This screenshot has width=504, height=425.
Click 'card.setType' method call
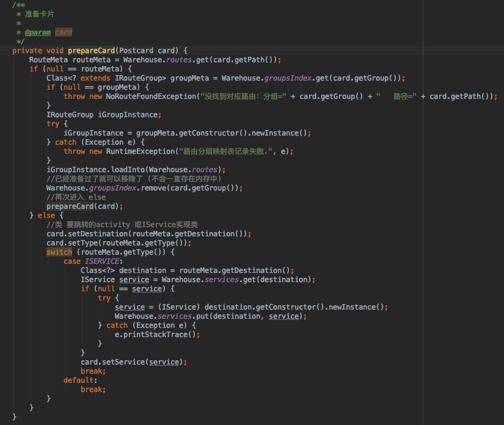click(72, 243)
